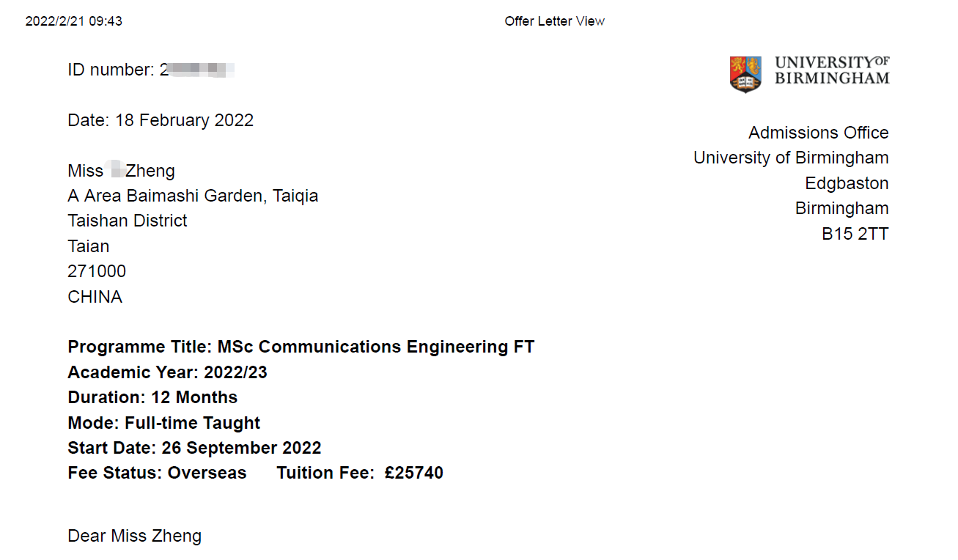Screen dimensions: 958x560
Task: Click the A Area Baimashi Garden address line
Action: click(x=193, y=196)
